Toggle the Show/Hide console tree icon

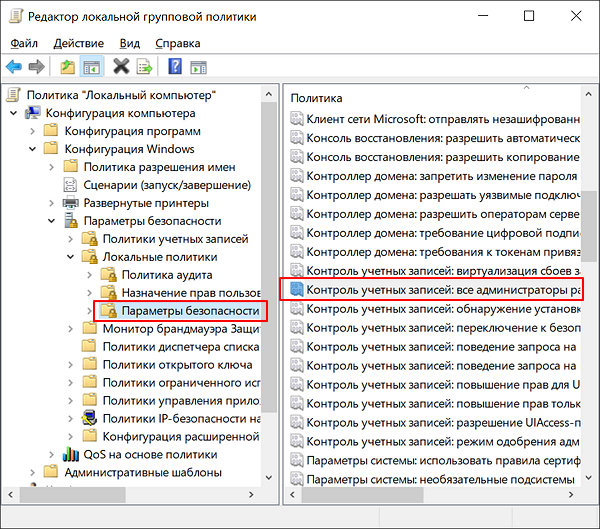91,67
